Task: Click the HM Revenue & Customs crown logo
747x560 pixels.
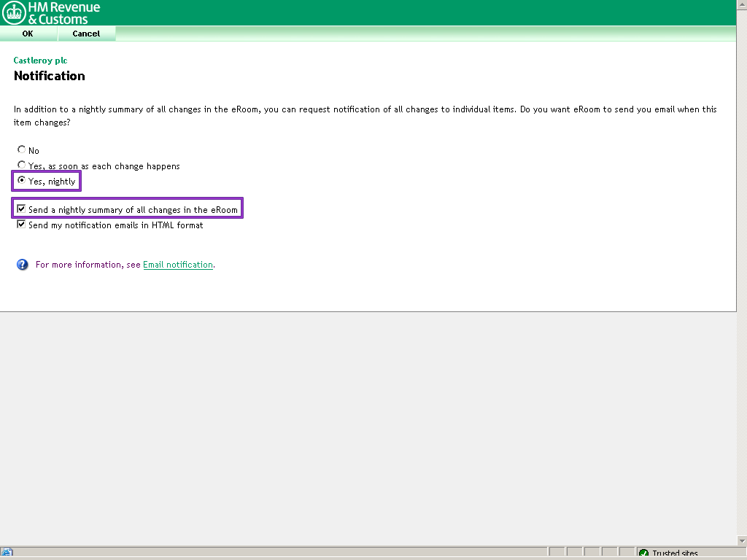Action: click(x=14, y=12)
